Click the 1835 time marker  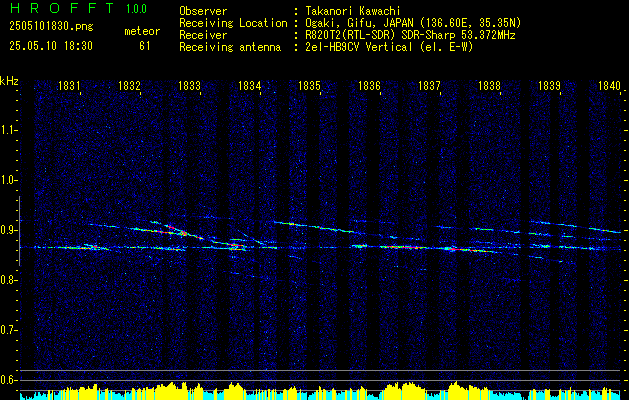(310, 85)
